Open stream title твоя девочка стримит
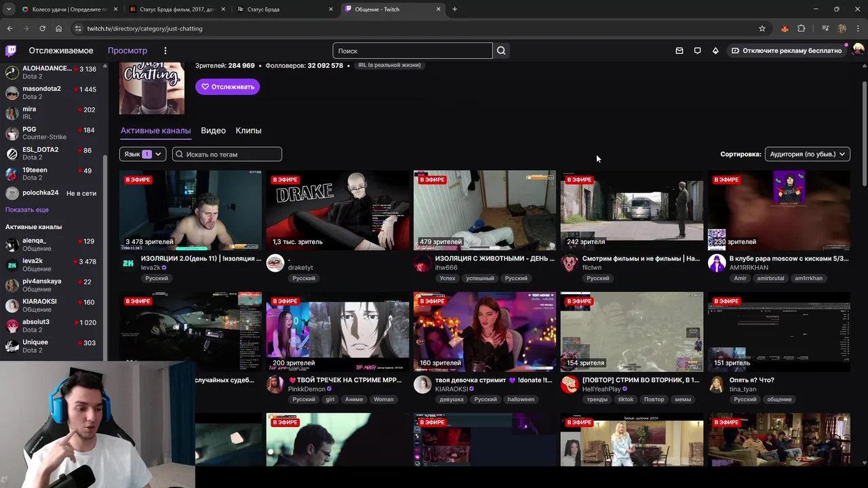Screen dimensions: 868x488 [x=494, y=380]
